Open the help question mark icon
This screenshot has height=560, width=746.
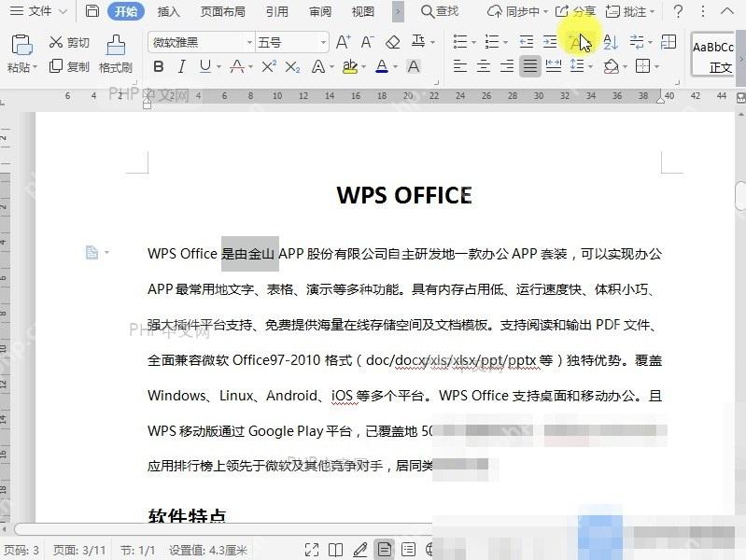click(x=679, y=11)
